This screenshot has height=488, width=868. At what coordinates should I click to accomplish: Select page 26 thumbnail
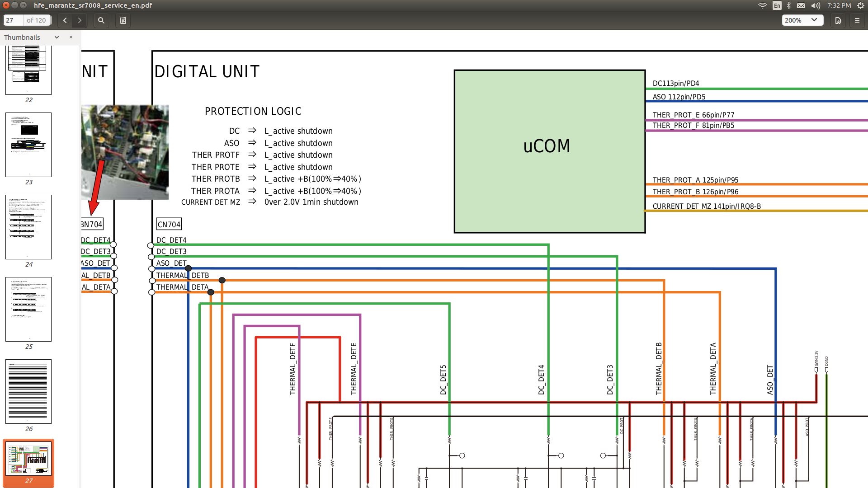click(28, 391)
